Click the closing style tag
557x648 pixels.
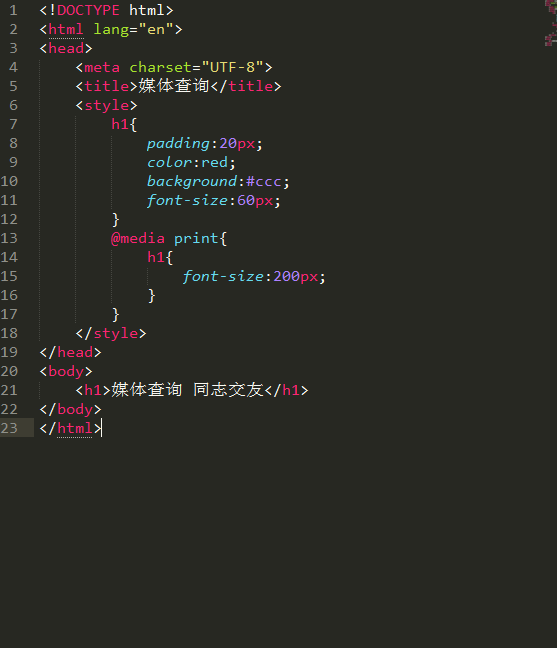tap(111, 334)
